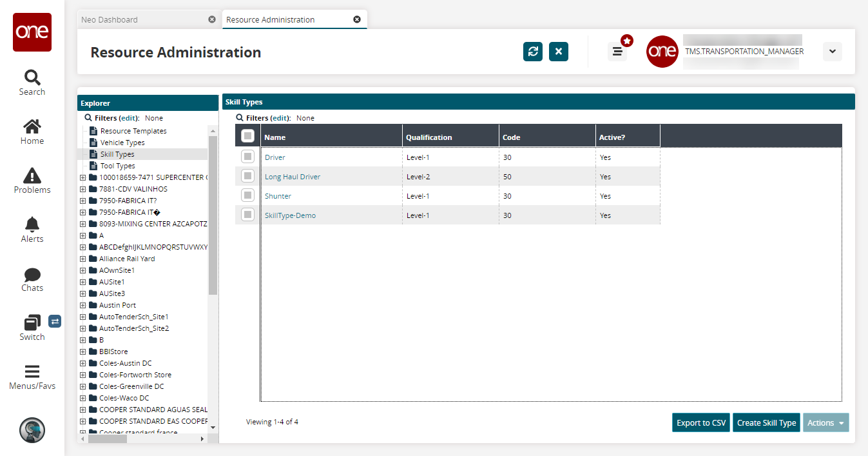868x456 pixels.
Task: Expand the Alliance Rail Yard tree node
Action: pos(82,259)
